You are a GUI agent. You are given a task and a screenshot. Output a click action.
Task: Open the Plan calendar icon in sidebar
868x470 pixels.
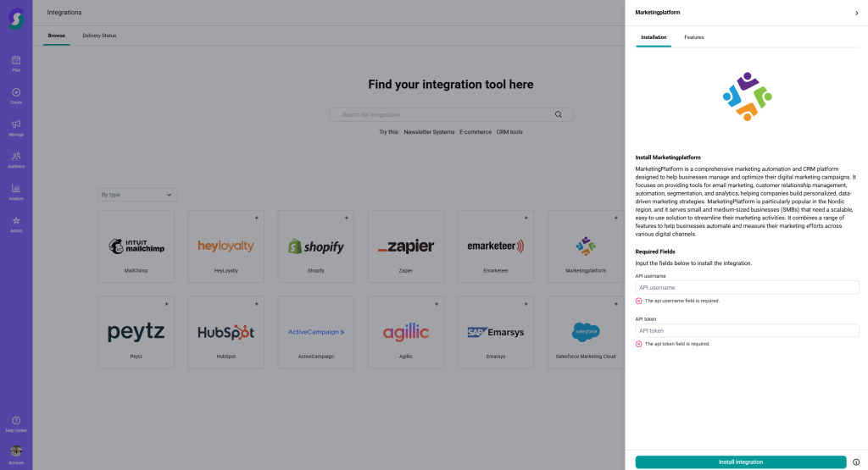click(16, 61)
